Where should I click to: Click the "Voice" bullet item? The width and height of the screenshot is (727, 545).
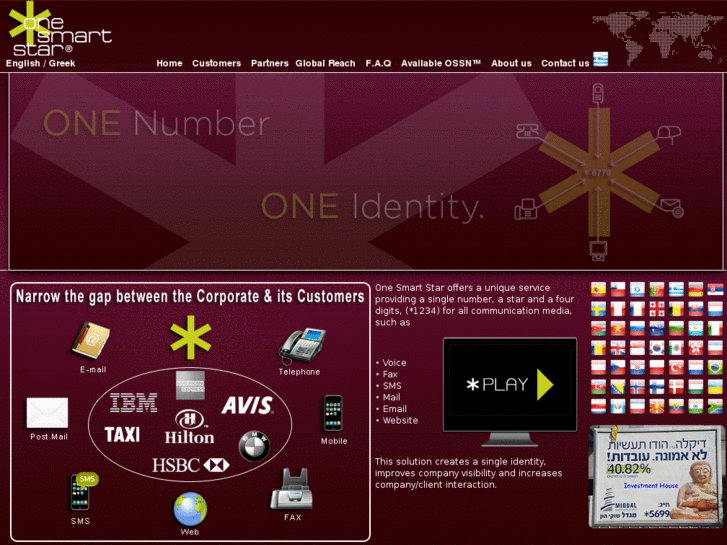point(394,363)
